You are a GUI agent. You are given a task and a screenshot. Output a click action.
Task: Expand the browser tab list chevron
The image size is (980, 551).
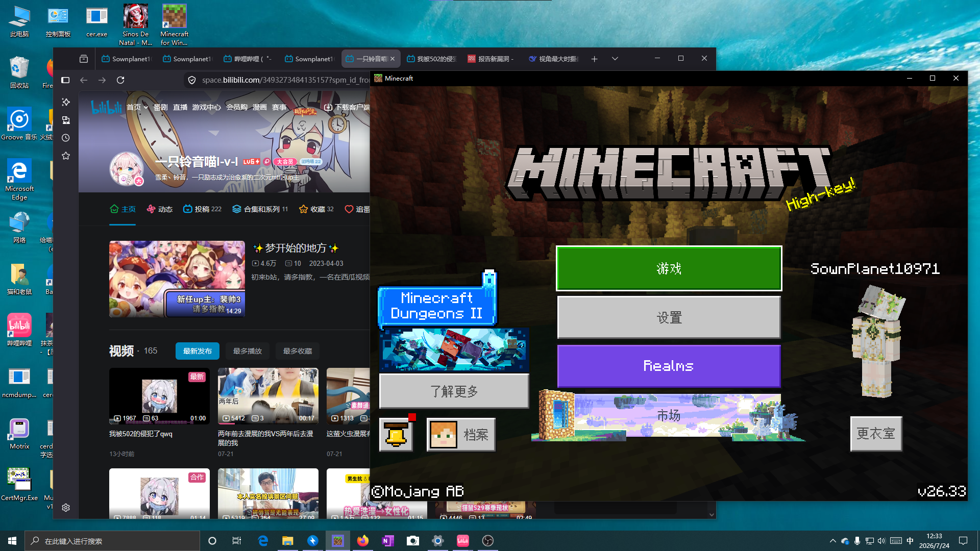coord(615,59)
